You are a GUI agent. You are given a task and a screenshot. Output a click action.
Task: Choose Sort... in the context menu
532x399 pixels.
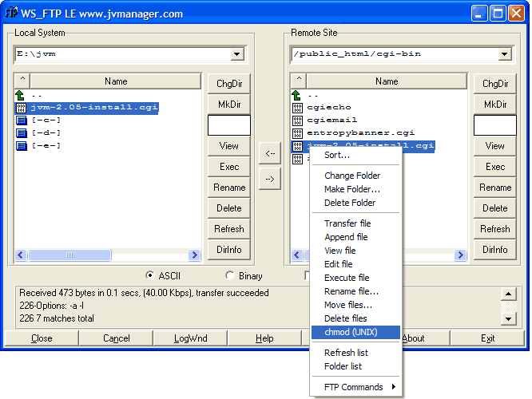tap(355, 155)
